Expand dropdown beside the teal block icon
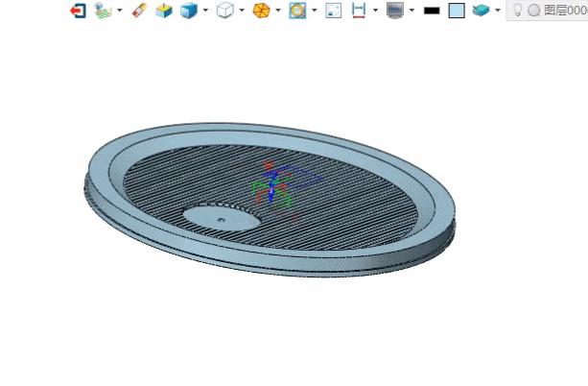Image resolution: width=588 pixels, height=386 pixels. pyautogui.click(x=498, y=11)
